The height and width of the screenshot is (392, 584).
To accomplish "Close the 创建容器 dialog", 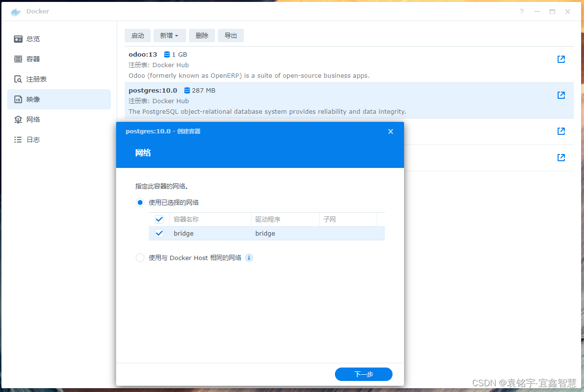I will pyautogui.click(x=391, y=131).
